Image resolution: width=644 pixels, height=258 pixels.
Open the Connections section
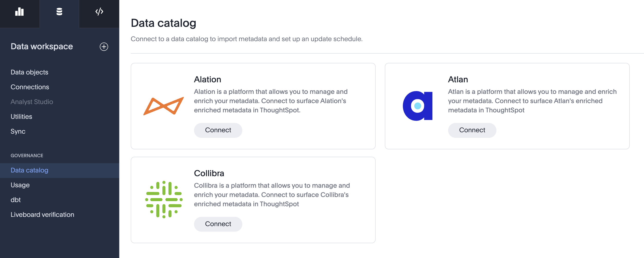point(30,87)
